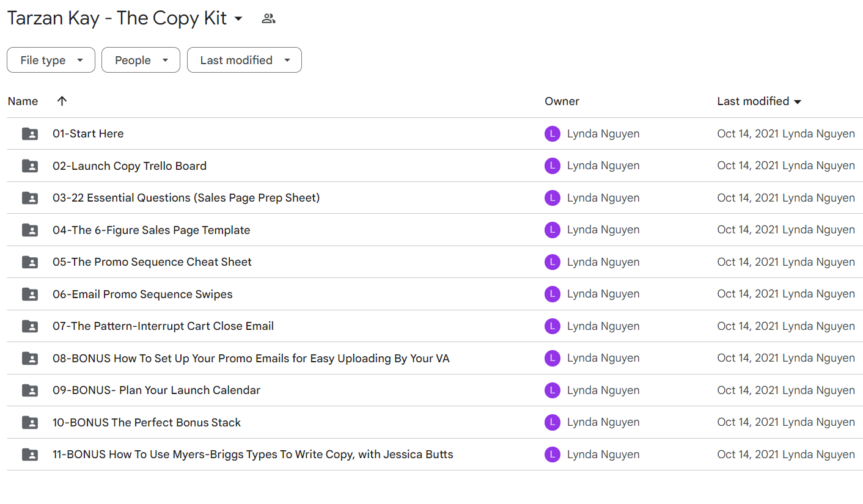This screenshot has width=863, height=504.
Task: Click the owner avatar in the 07-The Pattern-Interrupt row
Action: (553, 326)
